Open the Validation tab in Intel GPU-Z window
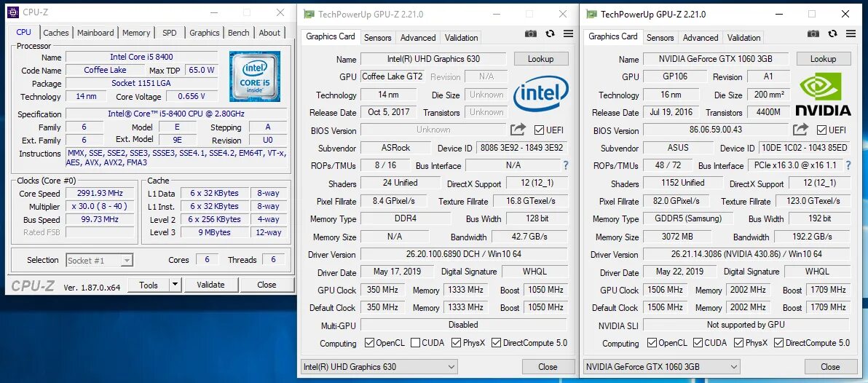Image resolution: width=868 pixels, height=383 pixels. click(x=461, y=38)
